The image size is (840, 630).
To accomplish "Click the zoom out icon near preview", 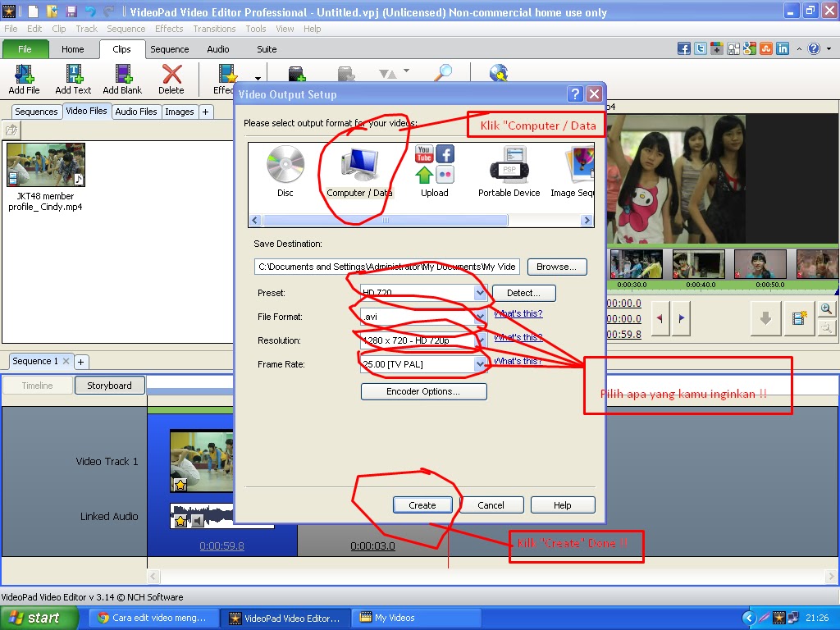I will (x=827, y=327).
